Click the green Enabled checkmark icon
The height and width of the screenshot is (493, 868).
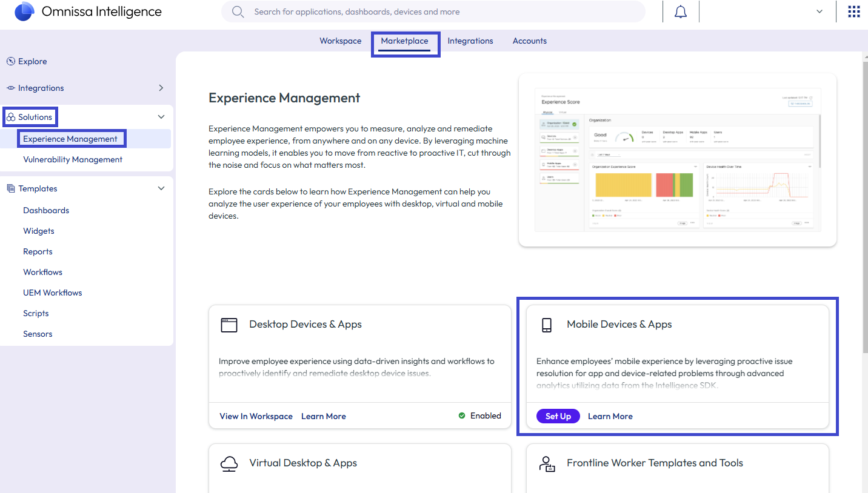[462, 415]
